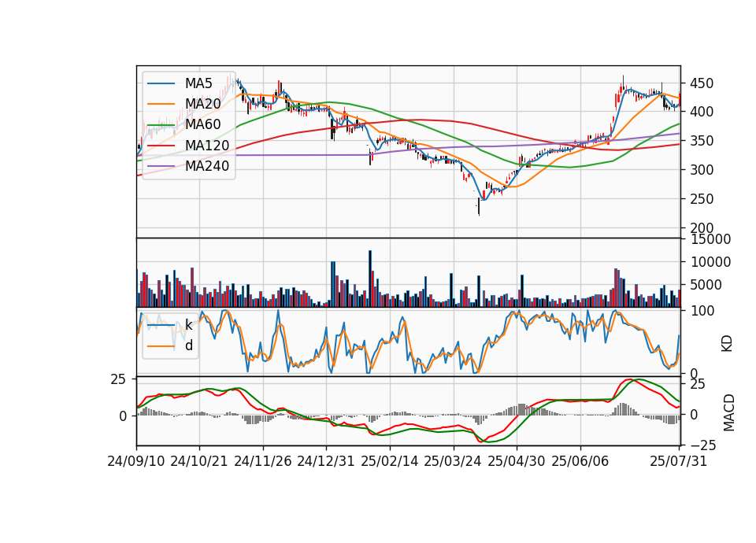Image resolution: width=756 pixels, height=543 pixels.
Task: Click the MA5 legend label
Action: [x=198, y=83]
